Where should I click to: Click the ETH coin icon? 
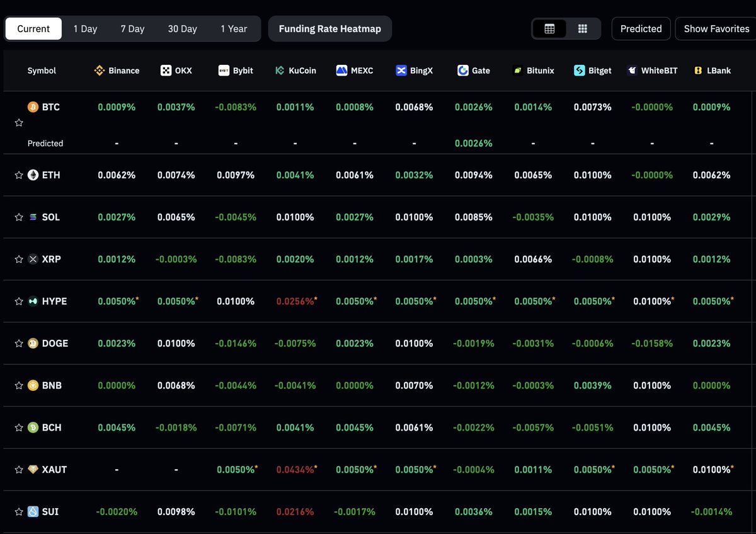tap(33, 175)
